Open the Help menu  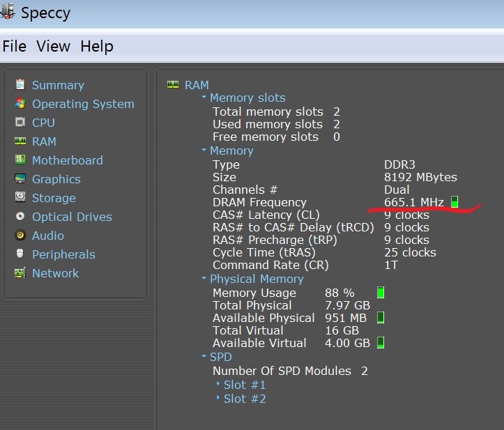[x=97, y=46]
